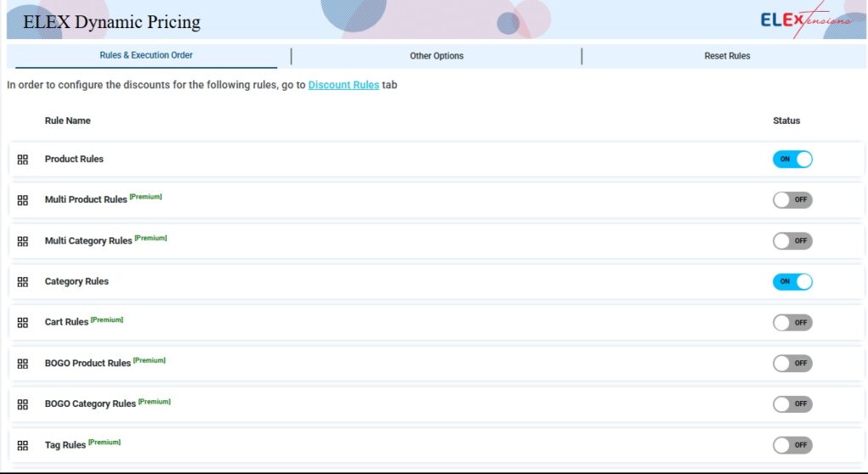Open the Other Options tab
This screenshot has width=868, height=474.
coord(437,56)
